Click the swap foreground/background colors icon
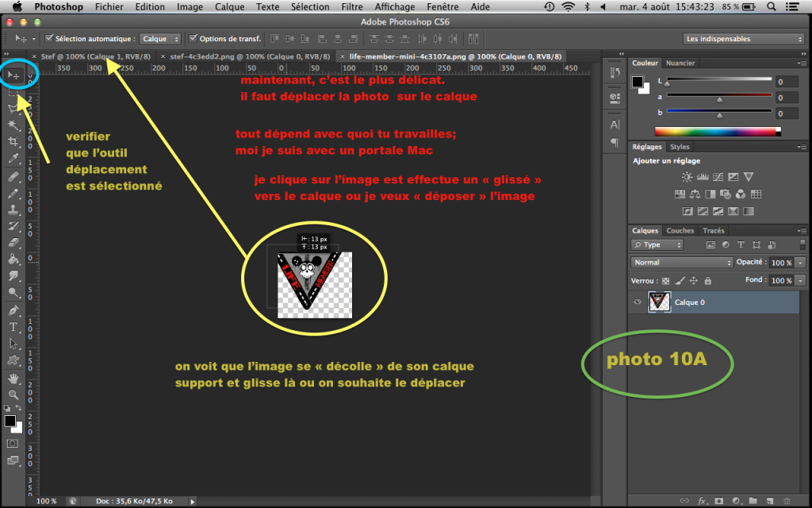 point(19,408)
